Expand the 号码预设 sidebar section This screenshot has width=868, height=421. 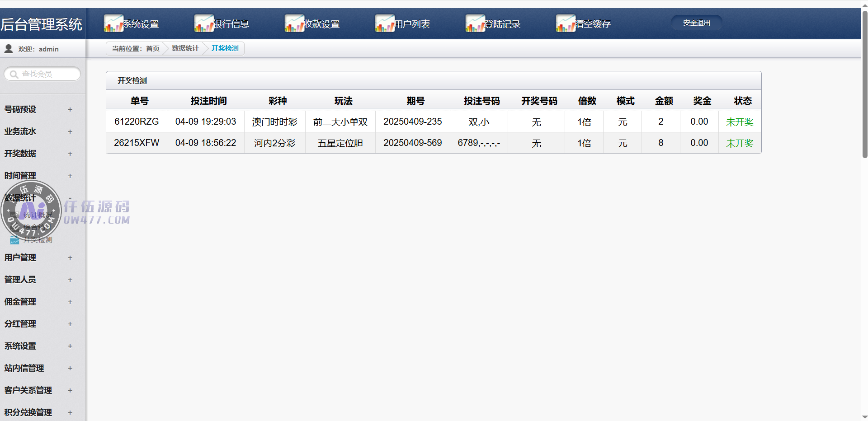click(70, 109)
